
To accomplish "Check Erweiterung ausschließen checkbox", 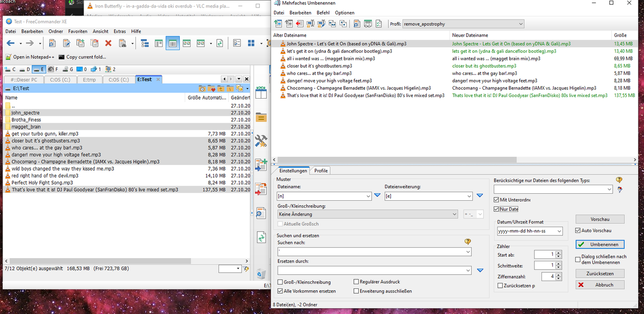I will click(x=356, y=291).
